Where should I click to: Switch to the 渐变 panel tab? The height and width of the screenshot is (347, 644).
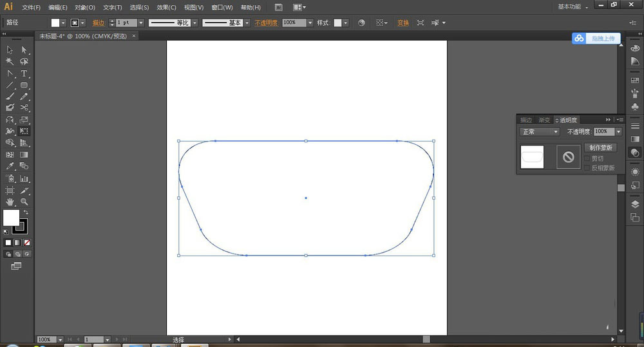click(544, 120)
